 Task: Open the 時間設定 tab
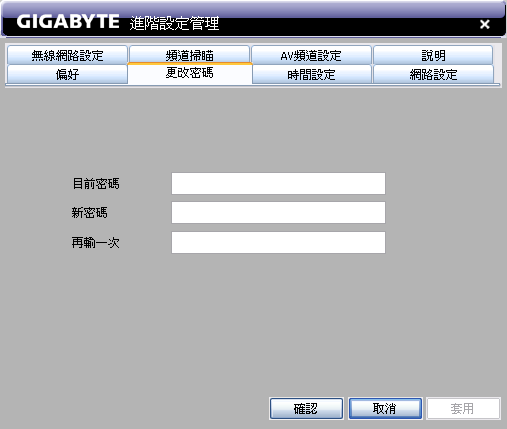312,74
